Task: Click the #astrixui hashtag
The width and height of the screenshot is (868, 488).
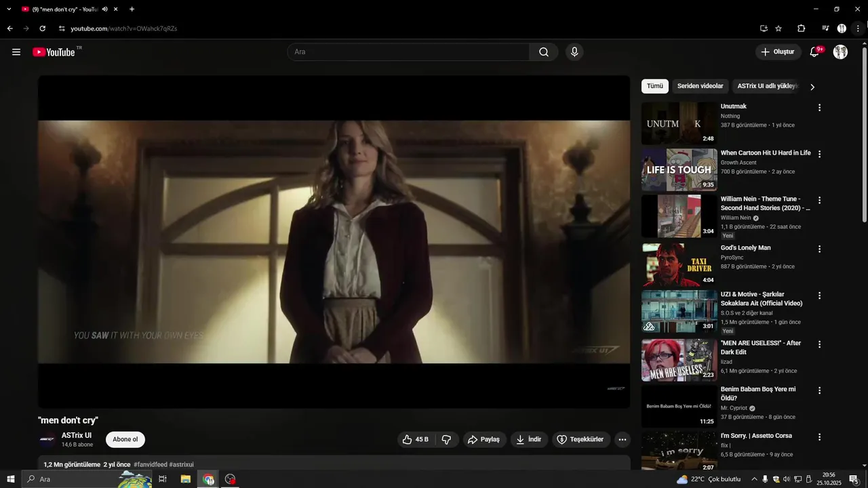Action: point(182,465)
